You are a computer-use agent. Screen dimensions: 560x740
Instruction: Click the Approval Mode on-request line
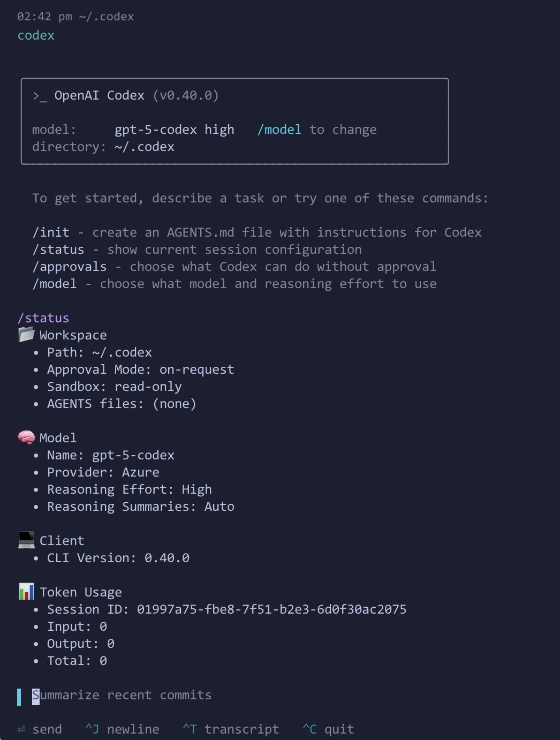pos(141,369)
